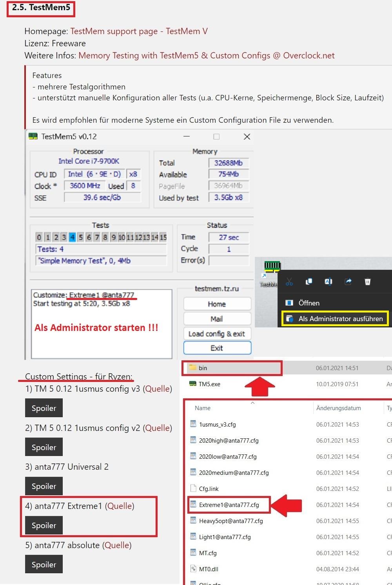This screenshot has height=585, width=392.
Task: Expand Spoiler under 1usmus config v2
Action: tap(44, 447)
